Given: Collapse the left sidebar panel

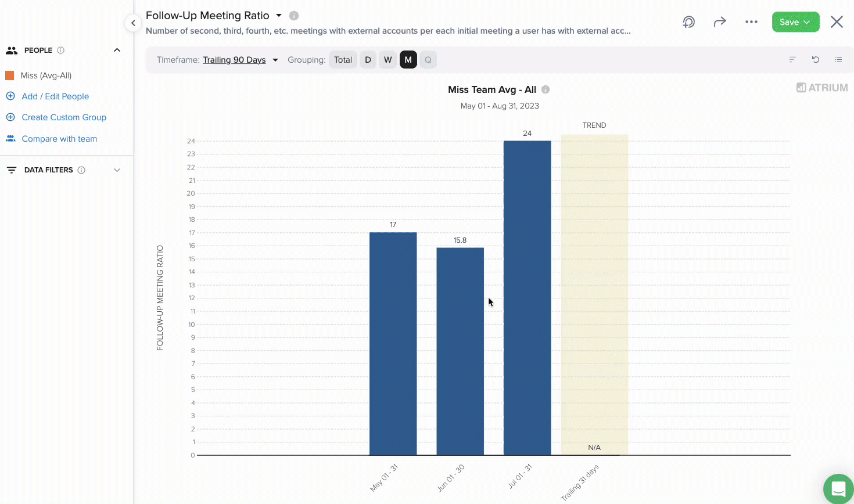Looking at the screenshot, I should 133,23.
